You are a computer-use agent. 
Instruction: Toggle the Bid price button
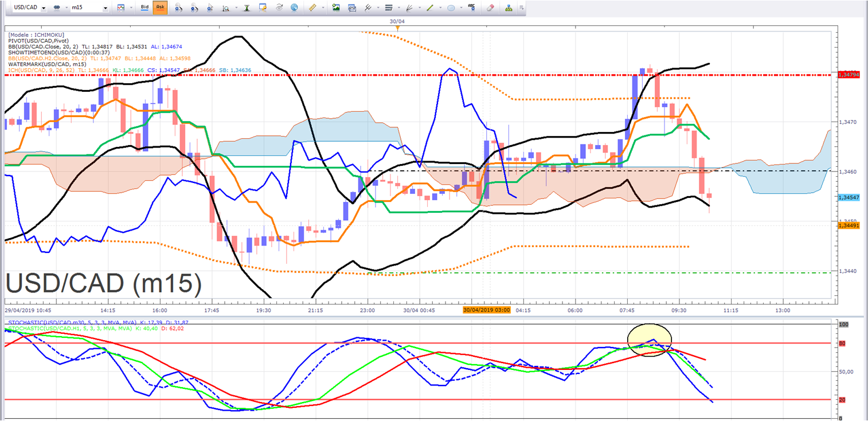(144, 7)
